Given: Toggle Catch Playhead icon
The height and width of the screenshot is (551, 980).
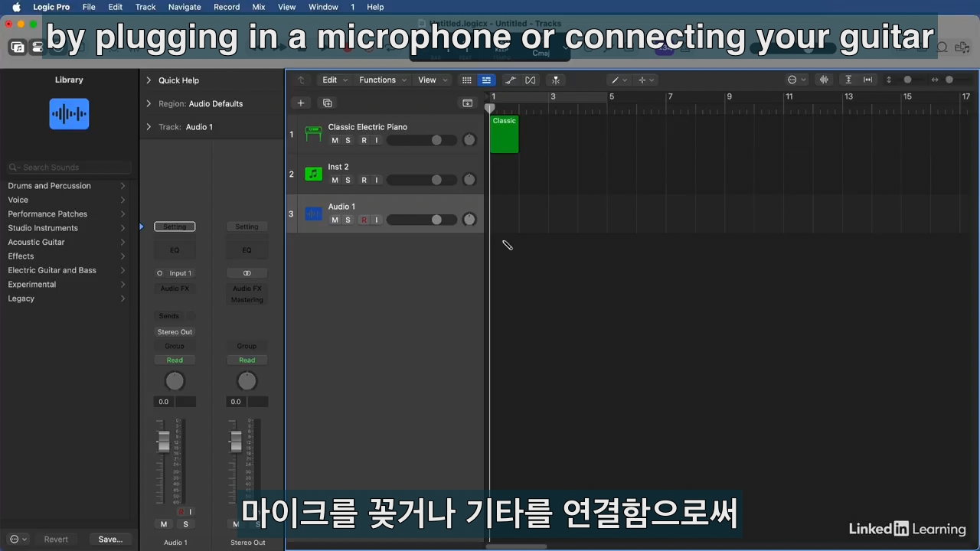Looking at the screenshot, I should [x=556, y=80].
